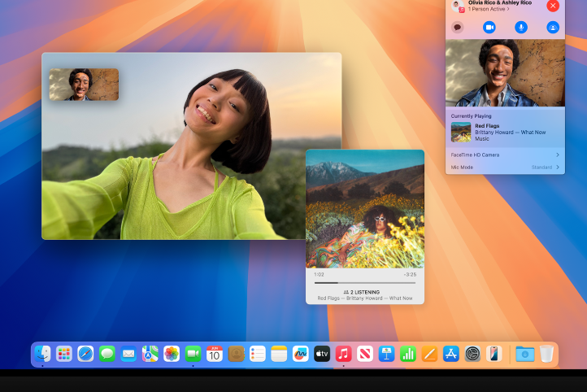Click the Red Flags album thumbnail under Currently Playing
The height and width of the screenshot is (392, 587).
[461, 133]
